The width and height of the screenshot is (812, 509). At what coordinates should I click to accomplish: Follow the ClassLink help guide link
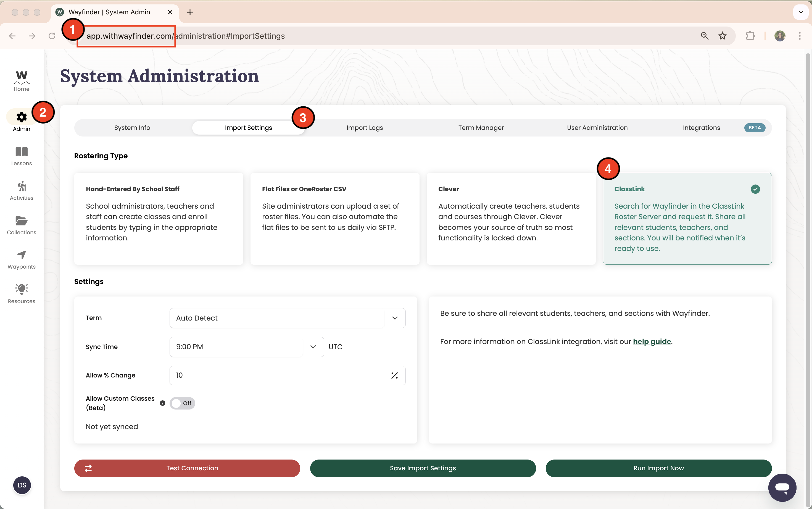click(652, 341)
